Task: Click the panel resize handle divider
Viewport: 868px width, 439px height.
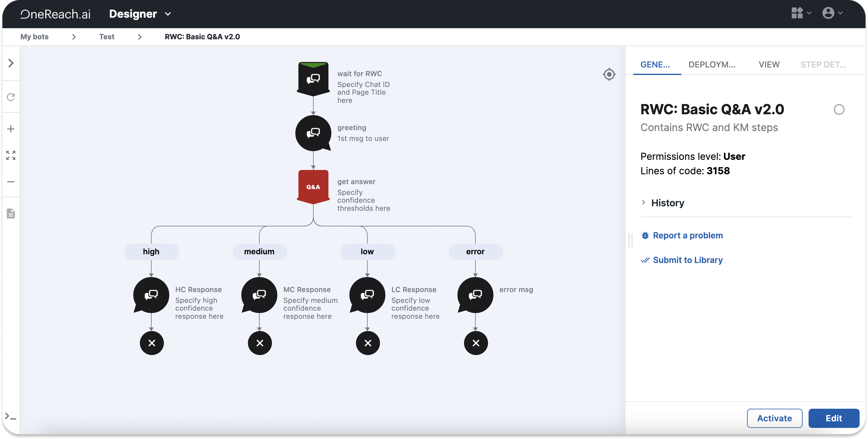Action: pos(630,240)
